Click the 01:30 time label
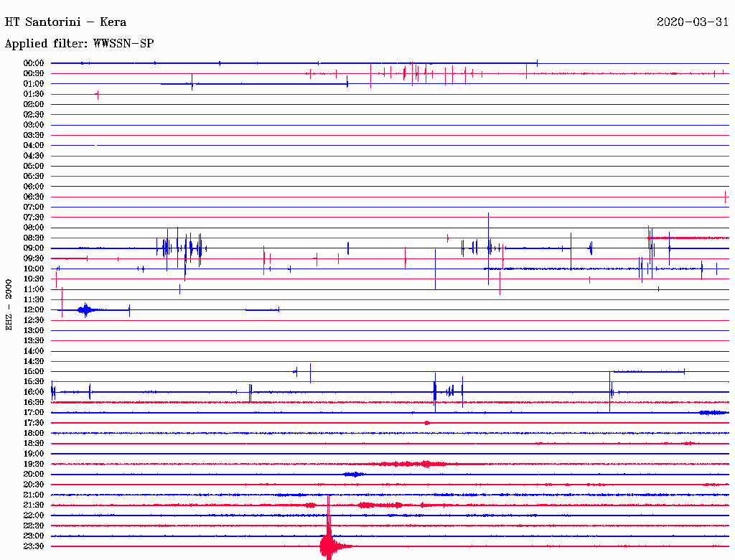Image resolution: width=735 pixels, height=560 pixels. point(34,94)
